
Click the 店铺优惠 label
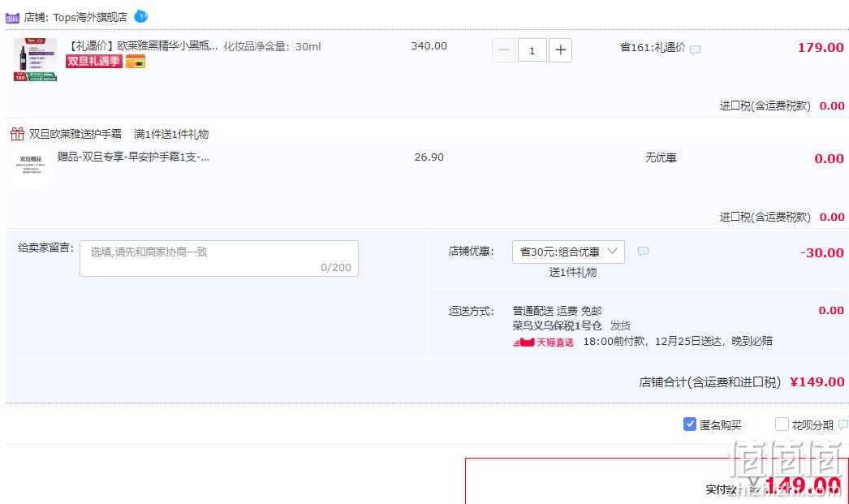471,251
